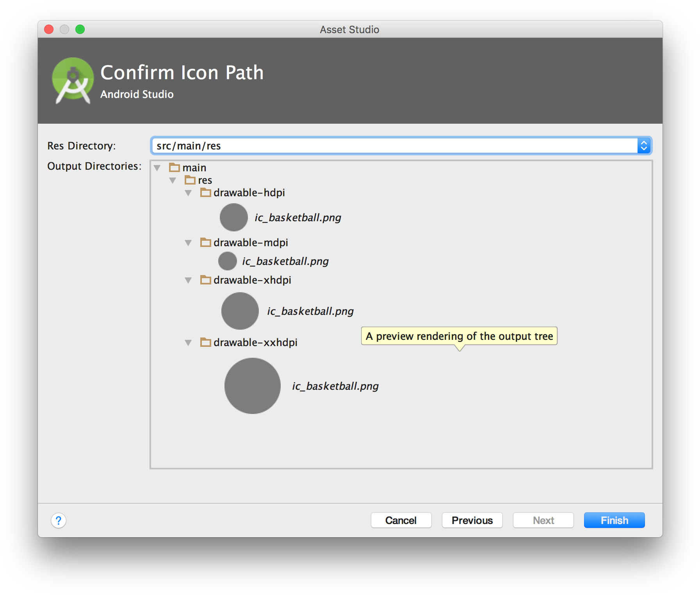Collapse the drawable-mdpi tree node
This screenshot has height=595, width=700.
point(188,242)
